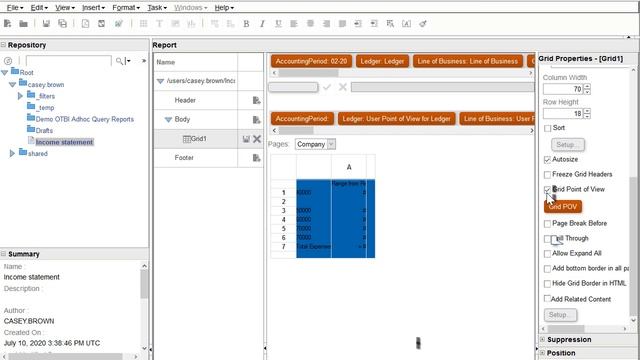Screen dimensions: 640x360
Task: Click the brush icon at toolbar end
Action: (x=423, y=24)
